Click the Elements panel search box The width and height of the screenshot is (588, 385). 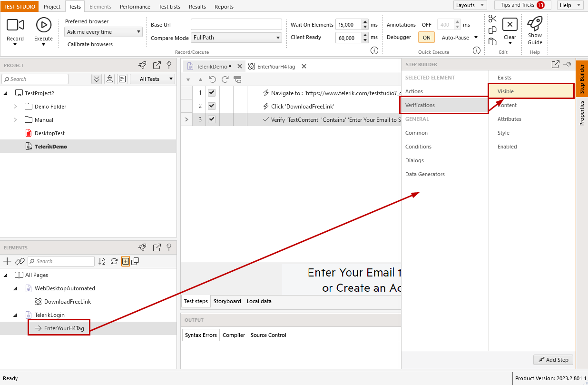(61, 261)
